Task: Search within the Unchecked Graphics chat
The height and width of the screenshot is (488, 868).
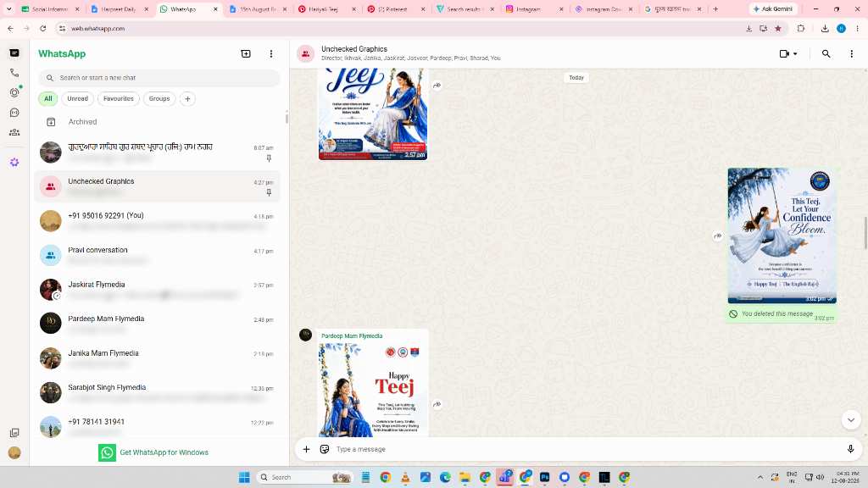Action: (826, 53)
